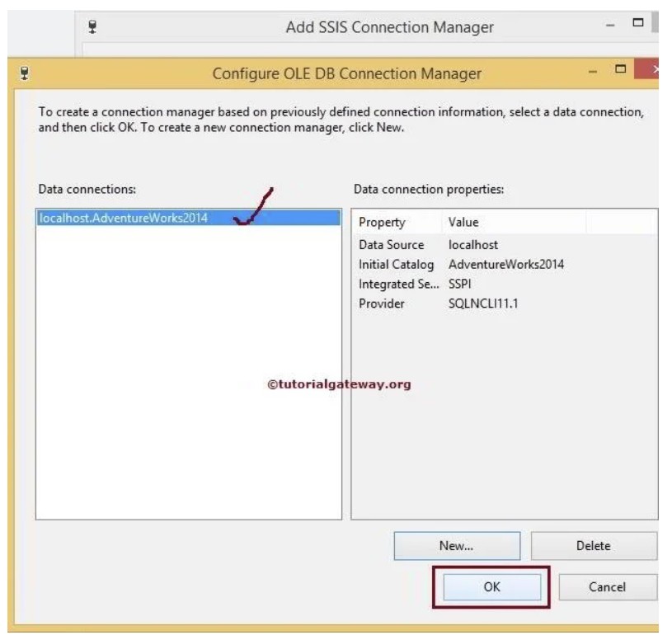
Task: Click Configure OLE DB Connection Manager window icon
Action: click(x=25, y=73)
